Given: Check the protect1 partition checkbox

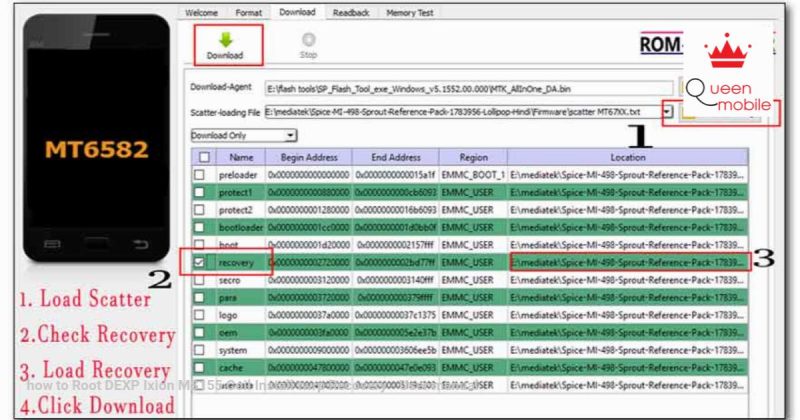Looking at the screenshot, I should click(199, 192).
